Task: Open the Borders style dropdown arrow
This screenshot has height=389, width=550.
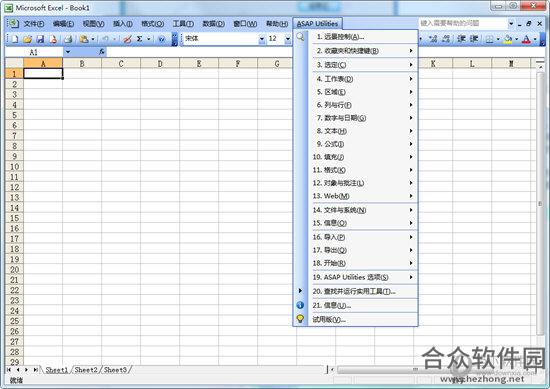Action: pyautogui.click(x=498, y=39)
